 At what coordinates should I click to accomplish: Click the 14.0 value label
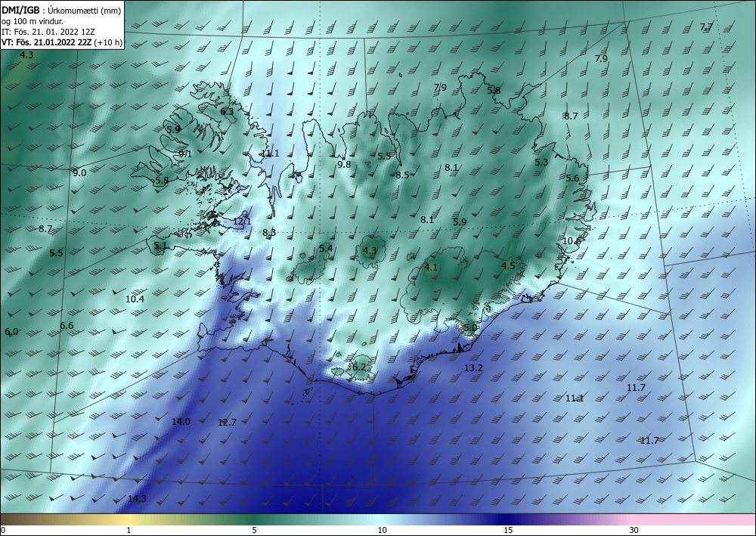pyautogui.click(x=181, y=422)
